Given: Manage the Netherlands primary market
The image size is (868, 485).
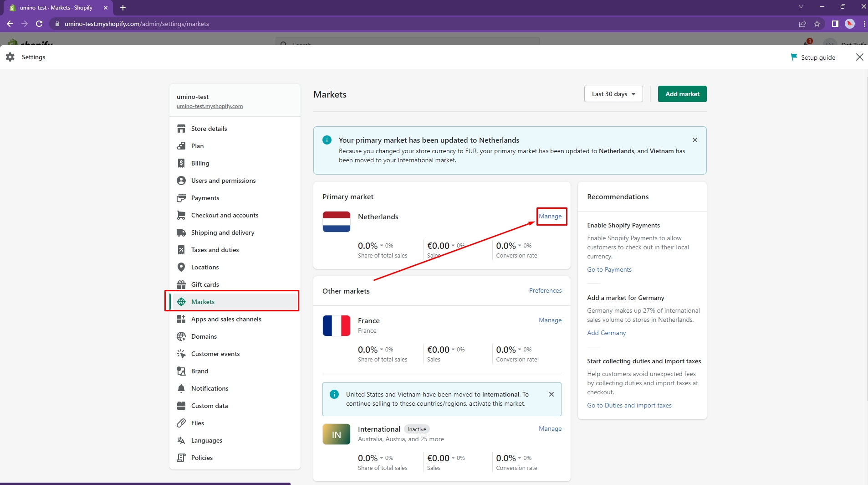Looking at the screenshot, I should pyautogui.click(x=550, y=216).
